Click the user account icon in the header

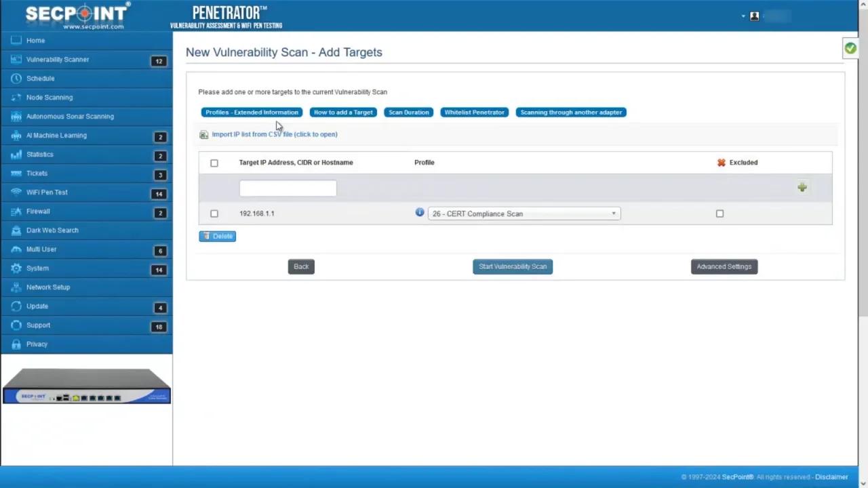click(x=754, y=16)
